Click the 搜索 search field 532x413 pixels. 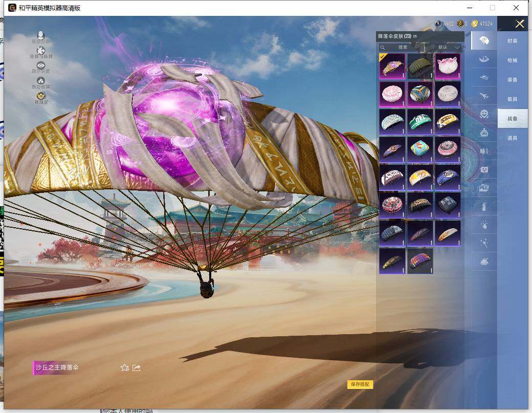click(404, 47)
